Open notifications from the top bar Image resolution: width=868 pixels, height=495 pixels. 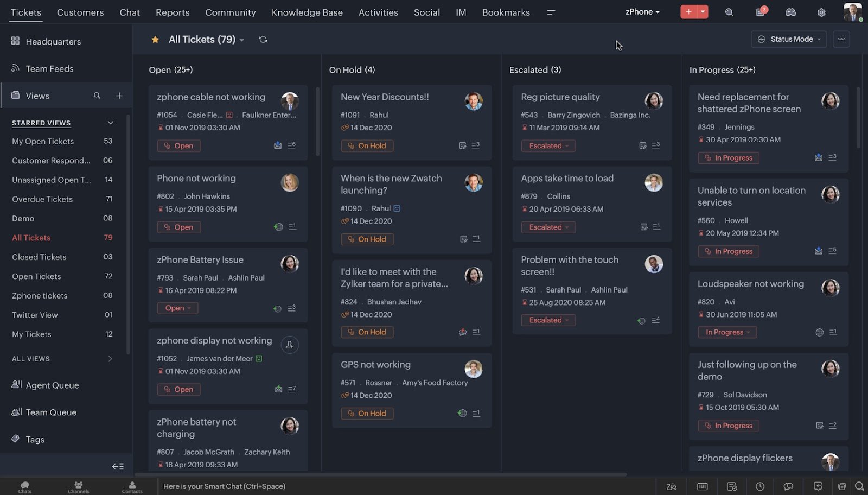(761, 11)
